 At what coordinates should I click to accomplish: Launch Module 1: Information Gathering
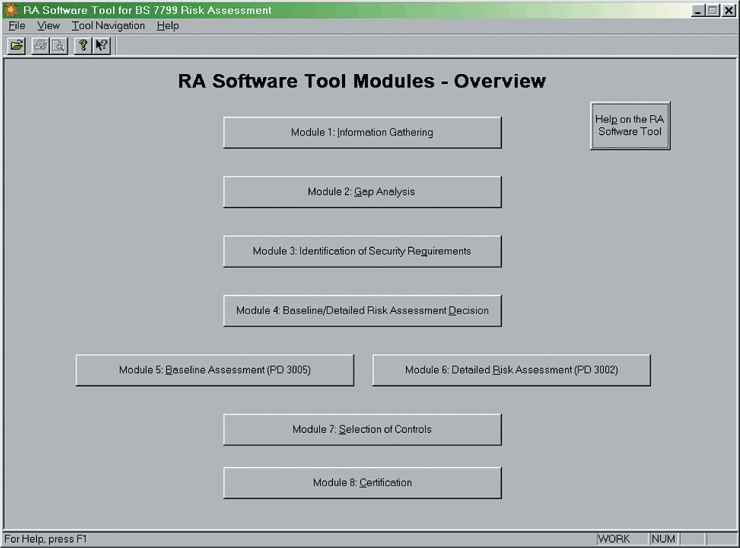pyautogui.click(x=362, y=132)
